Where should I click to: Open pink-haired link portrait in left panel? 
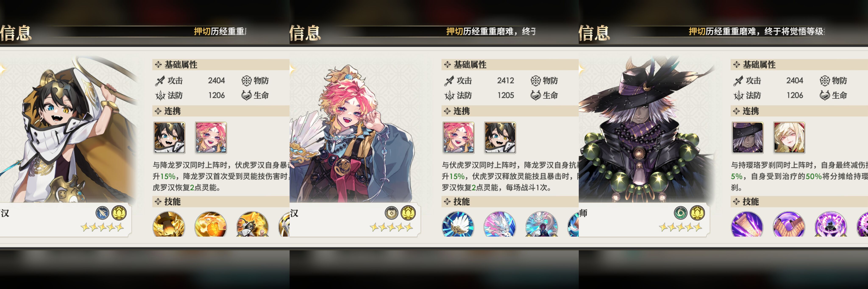point(211,138)
